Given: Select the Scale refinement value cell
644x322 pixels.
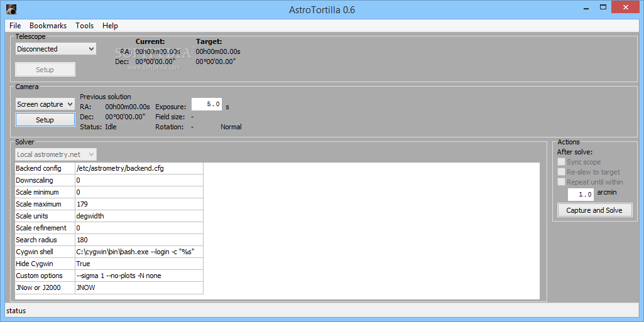Looking at the screenshot, I should (x=139, y=228).
